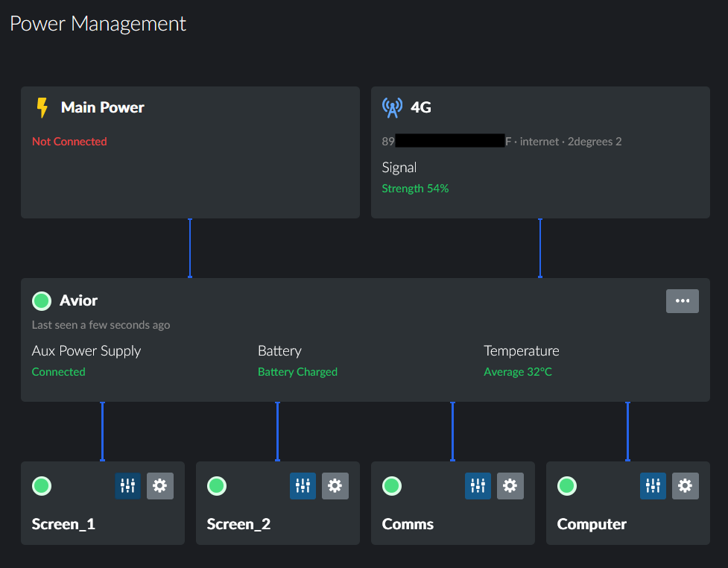Open the settings gear on the Screen_2 card
Image resolution: width=728 pixels, height=568 pixels.
click(335, 485)
